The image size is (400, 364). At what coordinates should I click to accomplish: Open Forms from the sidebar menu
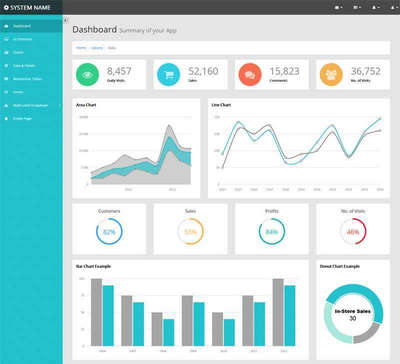point(31,92)
